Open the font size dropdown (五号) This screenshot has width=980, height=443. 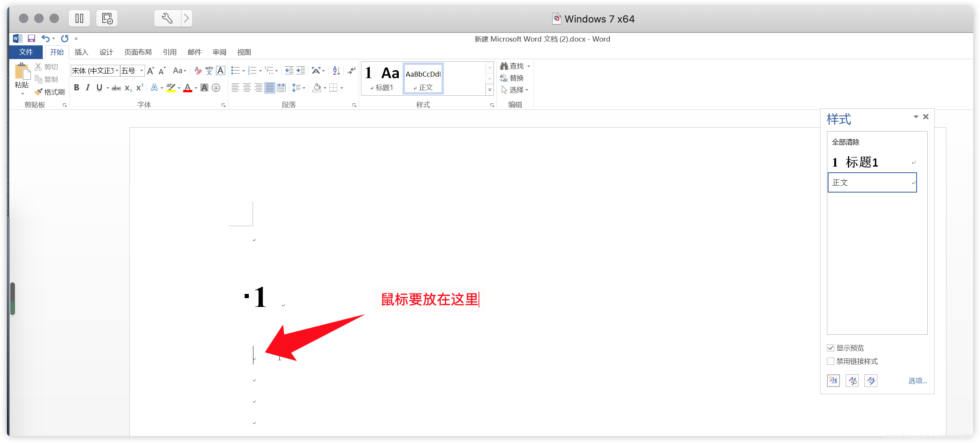pyautogui.click(x=142, y=71)
